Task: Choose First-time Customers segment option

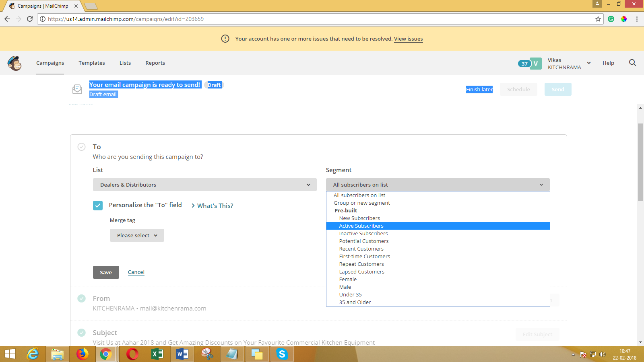Action: tap(438, 256)
